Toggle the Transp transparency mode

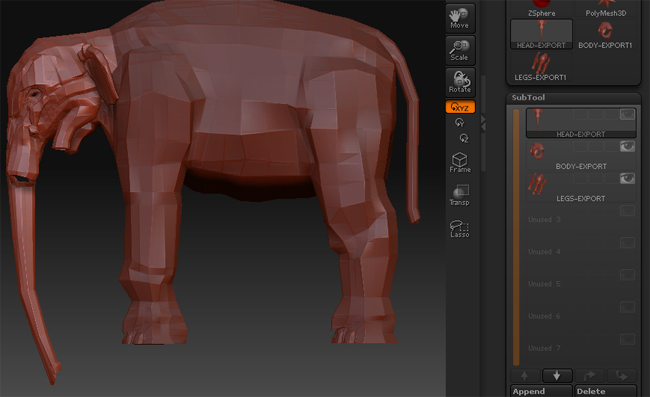pos(460,195)
